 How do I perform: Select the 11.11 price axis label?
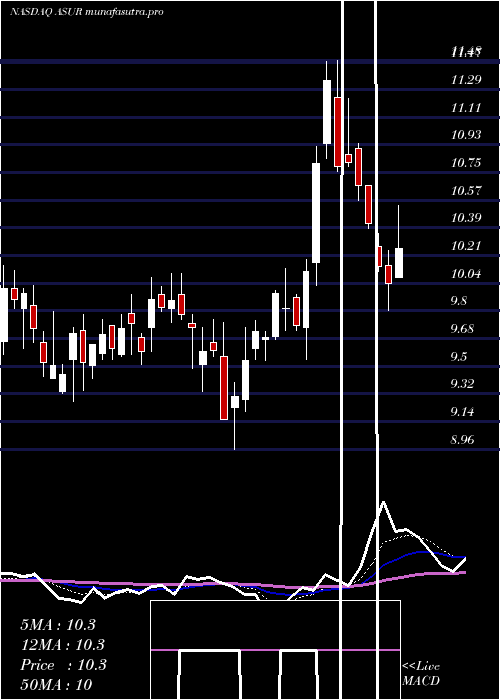point(466,108)
